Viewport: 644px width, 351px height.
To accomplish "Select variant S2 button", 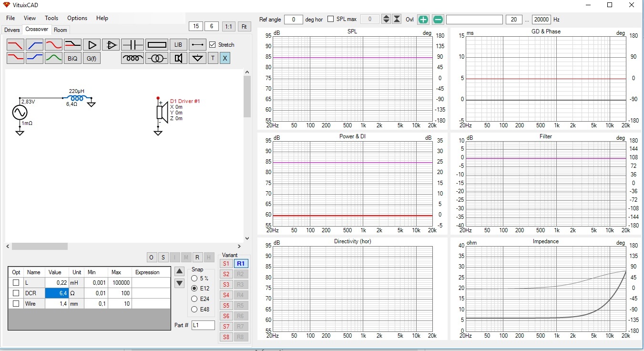I will coord(226,274).
